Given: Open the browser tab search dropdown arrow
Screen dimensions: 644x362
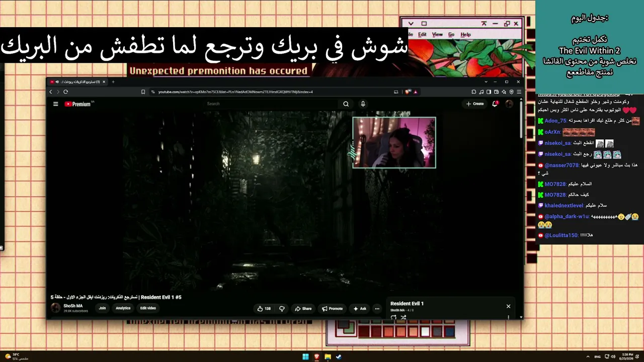Looking at the screenshot, I should [486, 81].
